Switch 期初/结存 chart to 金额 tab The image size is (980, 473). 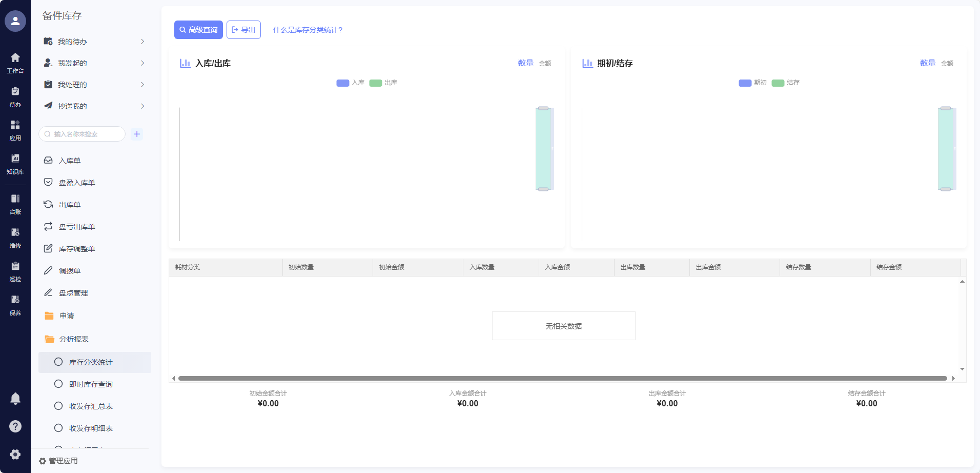pyautogui.click(x=947, y=64)
